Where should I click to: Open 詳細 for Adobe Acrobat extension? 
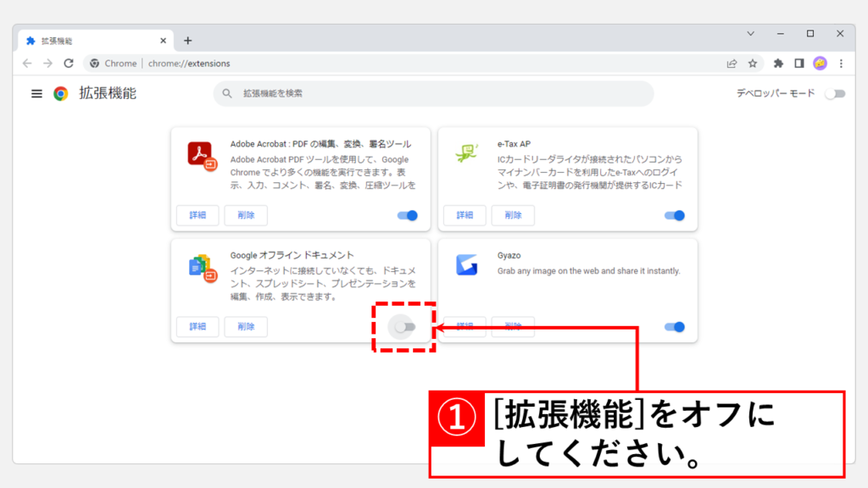tap(198, 215)
